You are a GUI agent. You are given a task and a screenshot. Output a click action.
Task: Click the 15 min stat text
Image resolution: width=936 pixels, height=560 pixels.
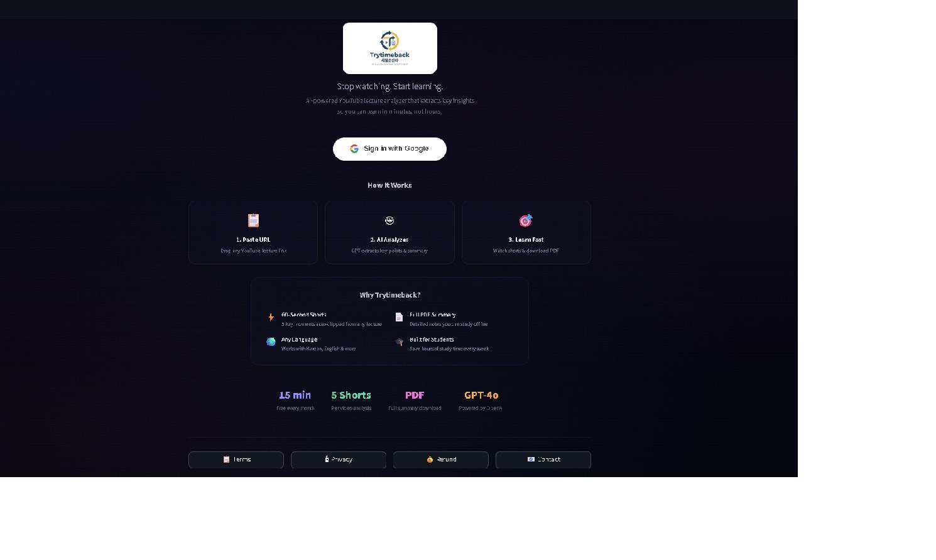point(295,395)
